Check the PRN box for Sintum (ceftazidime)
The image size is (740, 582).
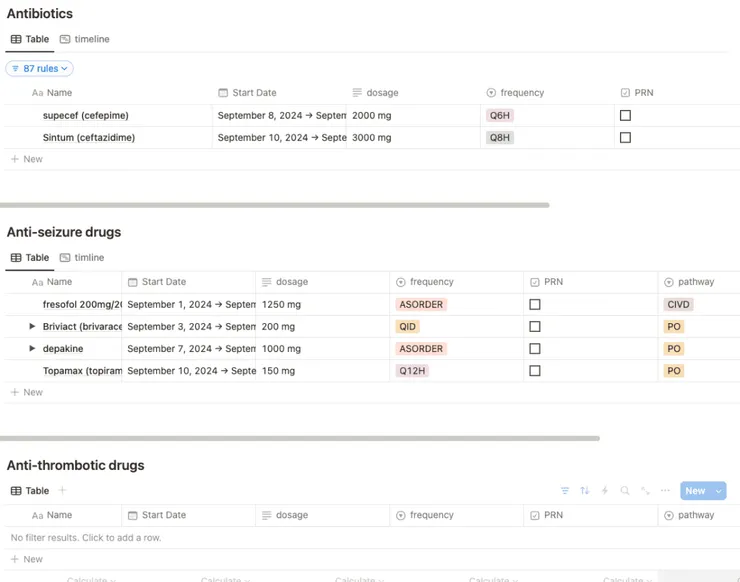[625, 137]
